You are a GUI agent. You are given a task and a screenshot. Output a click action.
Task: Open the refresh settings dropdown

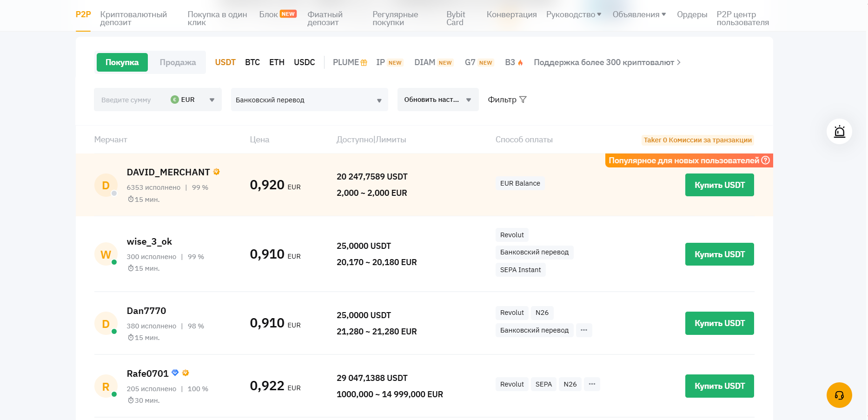click(437, 100)
